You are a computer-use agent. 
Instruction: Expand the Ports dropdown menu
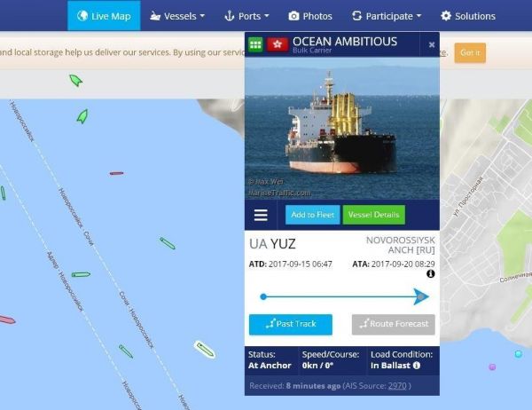[x=246, y=16]
